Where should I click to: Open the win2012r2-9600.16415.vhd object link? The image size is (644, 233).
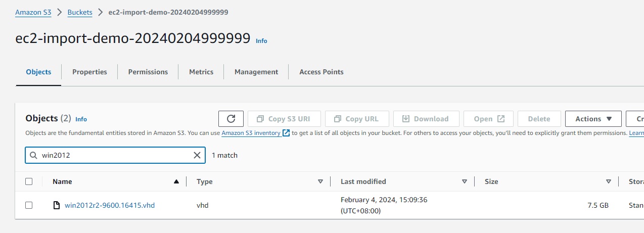pyautogui.click(x=110, y=205)
